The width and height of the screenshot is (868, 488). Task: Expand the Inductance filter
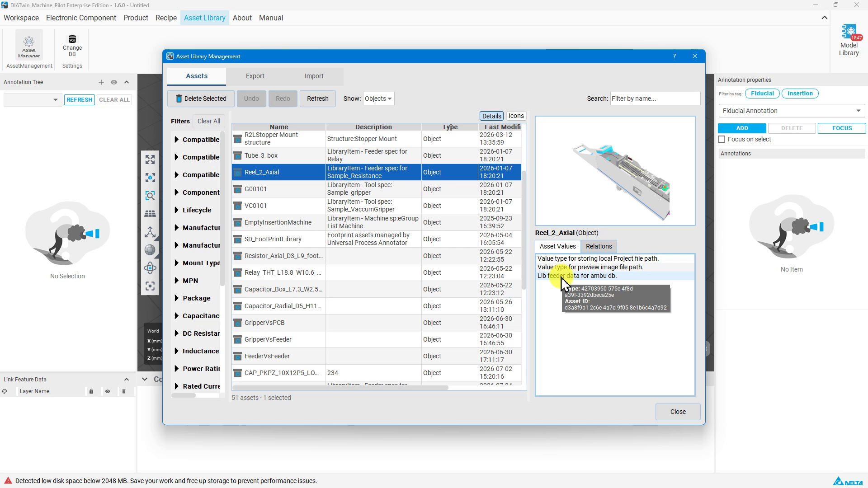[176, 351]
